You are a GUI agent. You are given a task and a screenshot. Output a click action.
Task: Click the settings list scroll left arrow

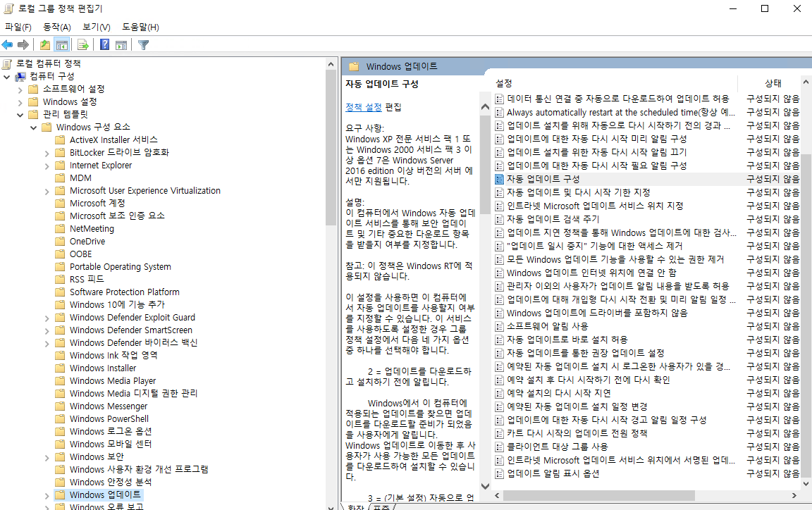pos(497,496)
